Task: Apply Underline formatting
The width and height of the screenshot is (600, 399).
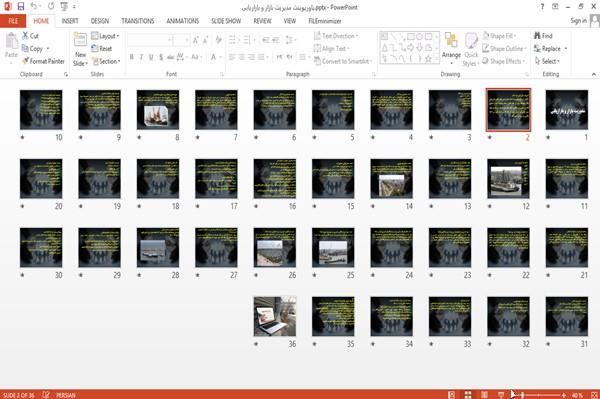Action: coord(151,57)
